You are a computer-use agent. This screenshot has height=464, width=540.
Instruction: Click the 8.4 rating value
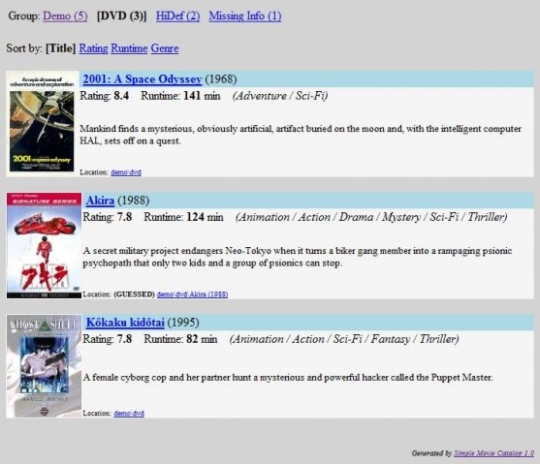[x=121, y=95]
